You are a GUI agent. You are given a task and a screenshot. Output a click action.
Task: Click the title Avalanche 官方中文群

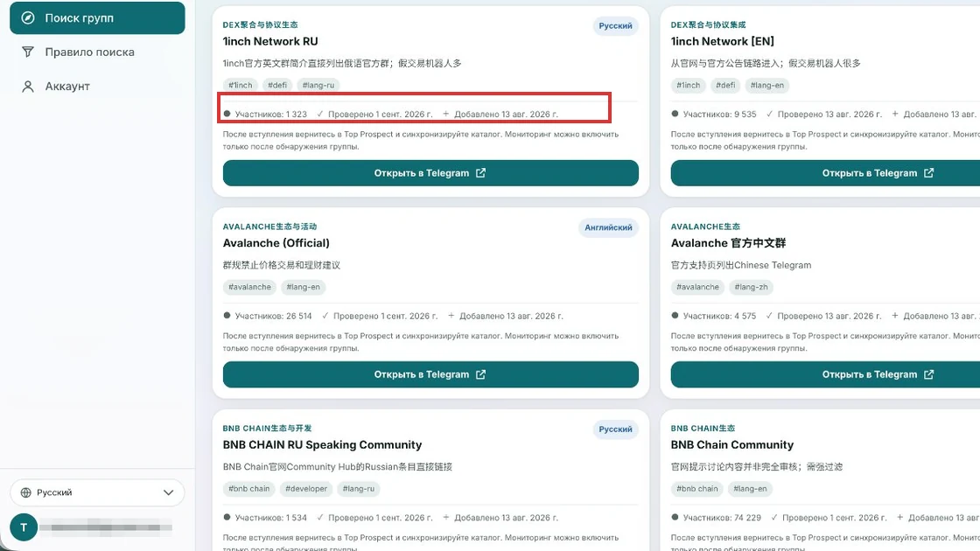point(728,243)
